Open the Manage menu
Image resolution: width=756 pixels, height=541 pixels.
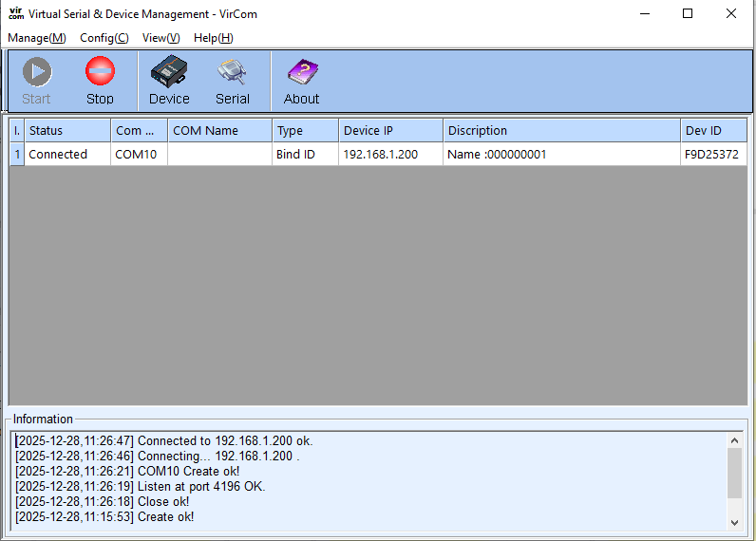(37, 38)
